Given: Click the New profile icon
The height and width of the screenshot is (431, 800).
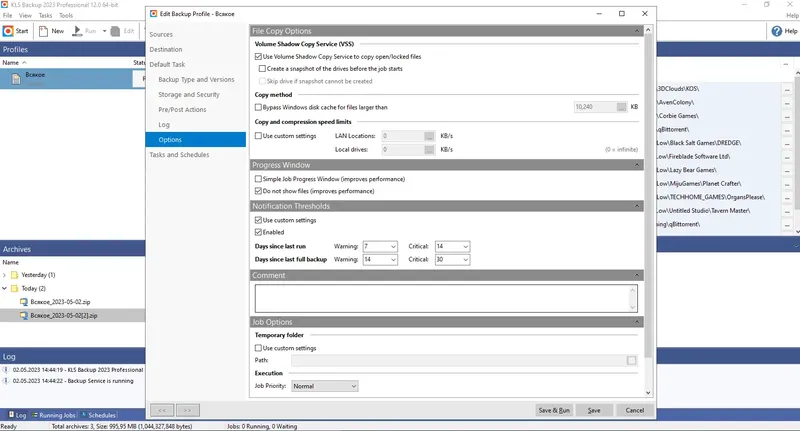Looking at the screenshot, I should click(x=43, y=31).
